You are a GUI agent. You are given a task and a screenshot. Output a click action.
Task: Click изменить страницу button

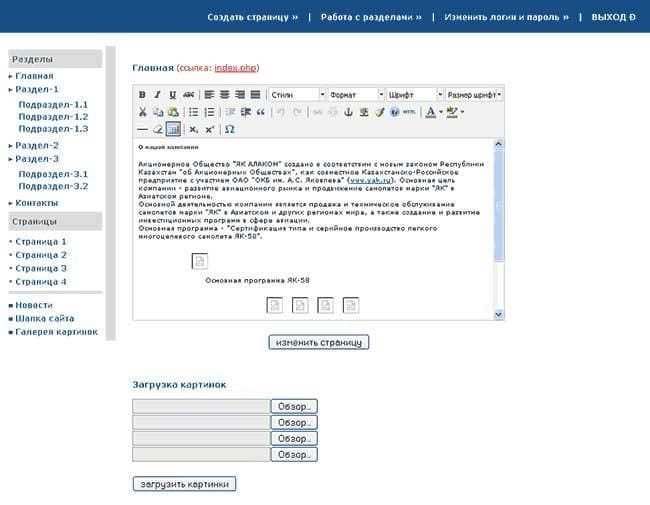318,342
